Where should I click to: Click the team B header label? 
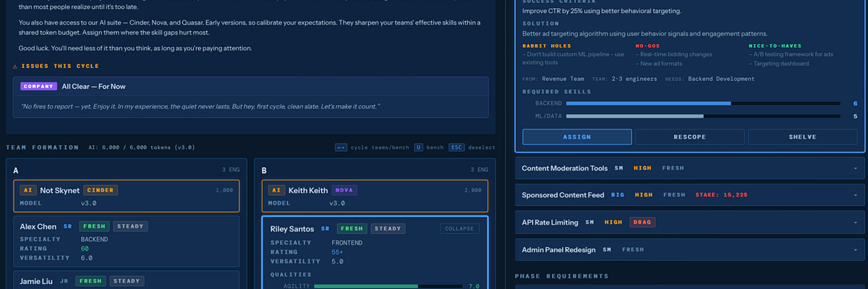pyautogui.click(x=265, y=171)
